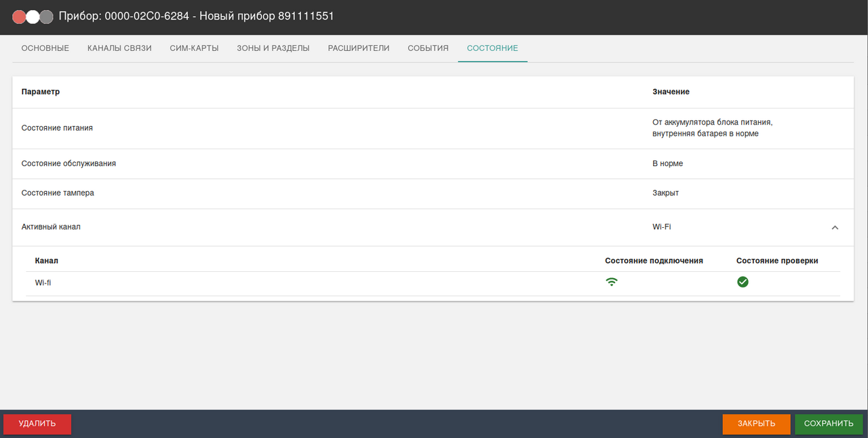Click the Wi-fi channel row entry
This screenshot has width=868, height=438.
coord(43,283)
